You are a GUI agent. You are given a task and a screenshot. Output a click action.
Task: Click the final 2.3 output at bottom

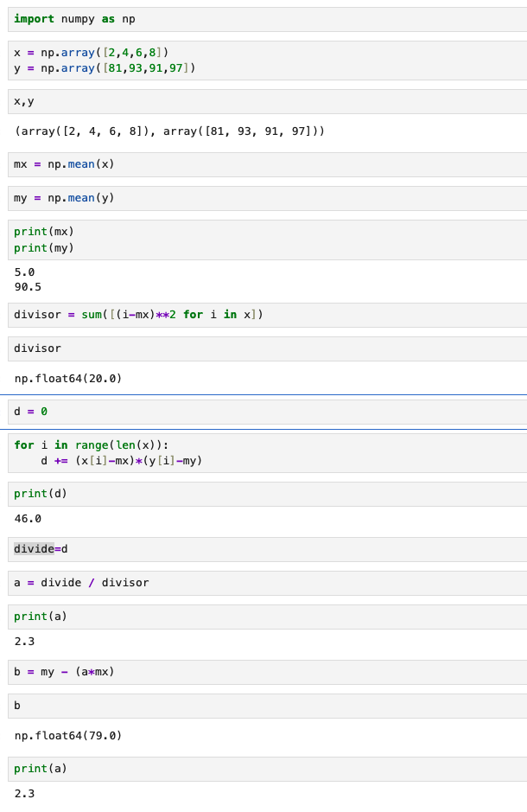click(25, 793)
